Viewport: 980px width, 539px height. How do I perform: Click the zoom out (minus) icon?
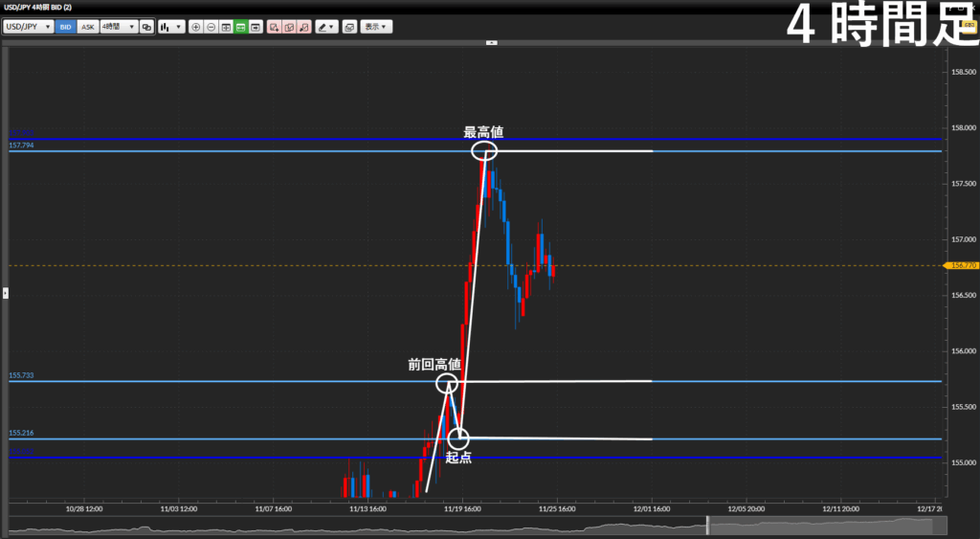tap(211, 27)
